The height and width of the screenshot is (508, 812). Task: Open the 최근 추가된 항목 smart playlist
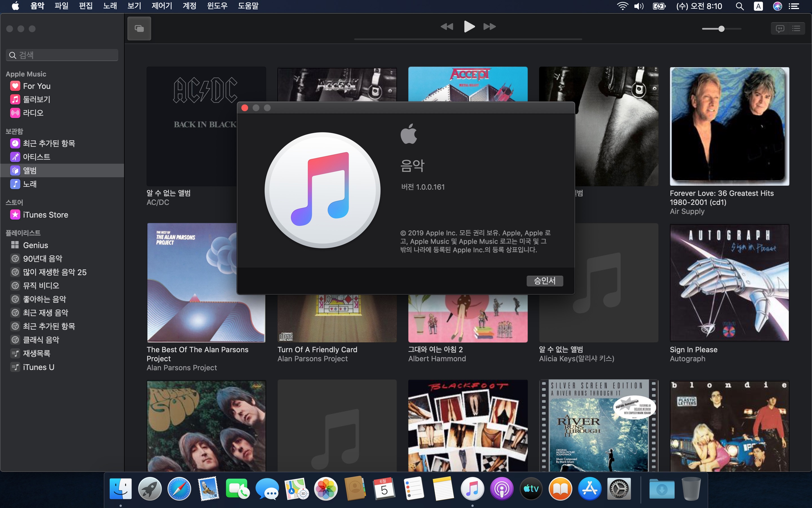pos(62,326)
